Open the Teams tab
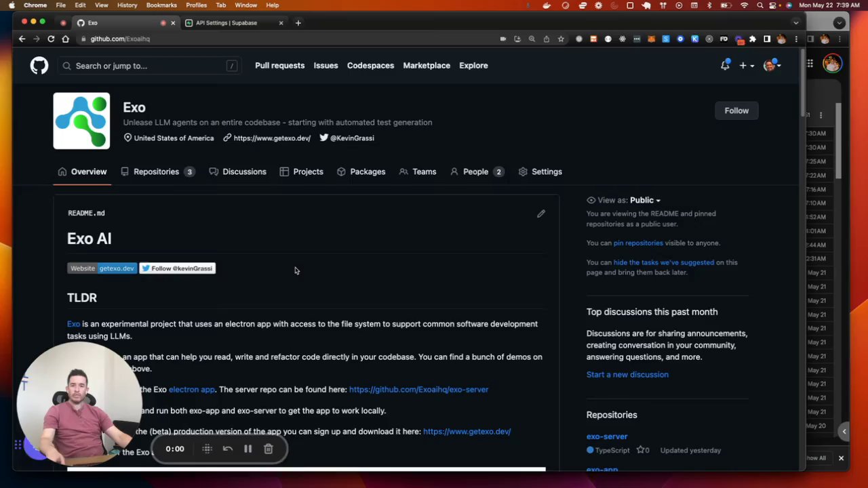Viewport: 868px width, 488px height. pos(418,171)
